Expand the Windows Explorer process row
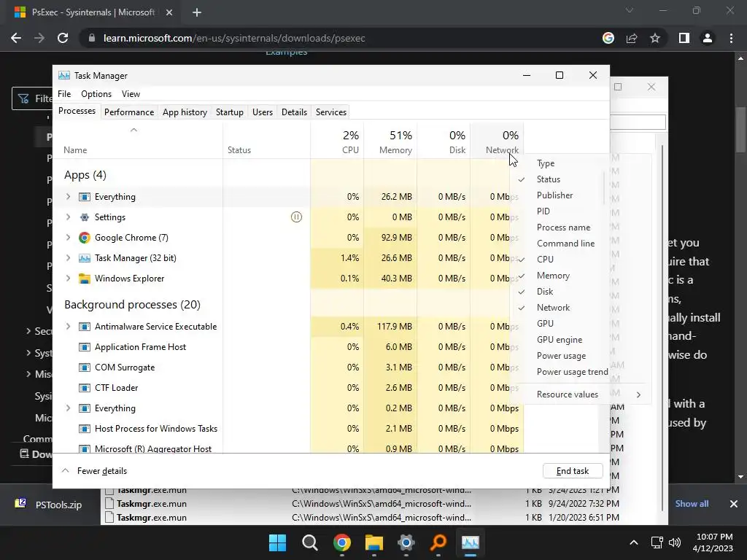Screen dimensions: 747x560 (68, 279)
